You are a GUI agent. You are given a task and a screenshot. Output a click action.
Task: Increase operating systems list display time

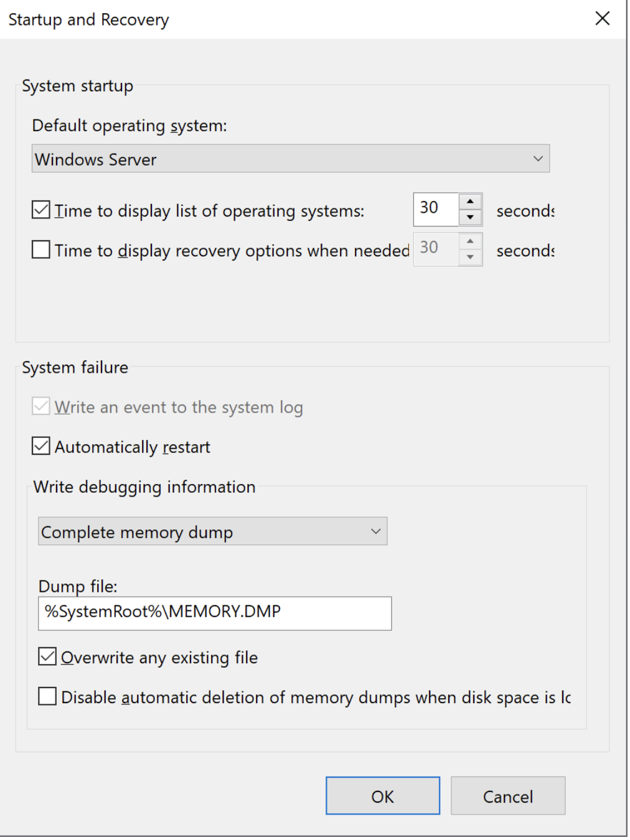click(x=471, y=202)
